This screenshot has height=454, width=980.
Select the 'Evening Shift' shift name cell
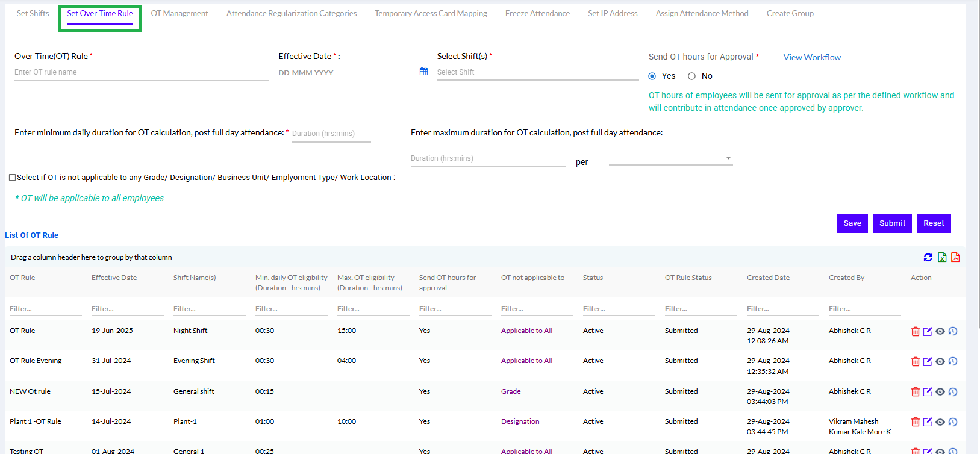click(x=194, y=361)
